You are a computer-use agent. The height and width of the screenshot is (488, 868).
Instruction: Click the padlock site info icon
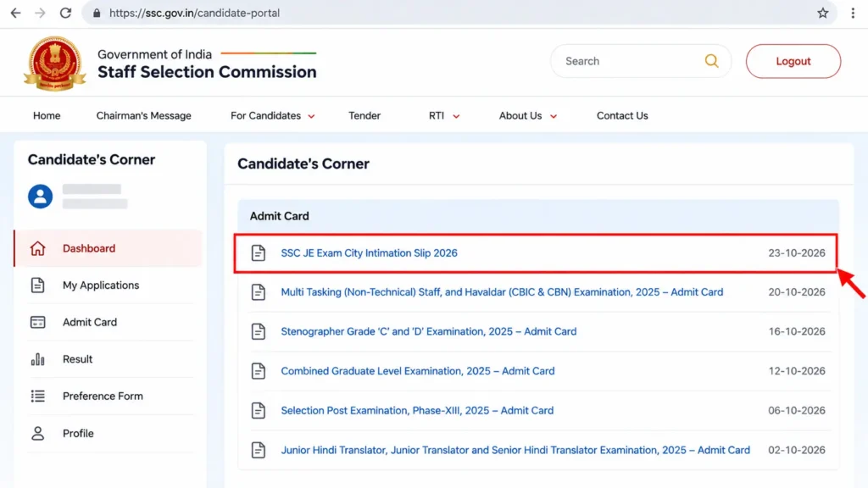click(x=97, y=13)
